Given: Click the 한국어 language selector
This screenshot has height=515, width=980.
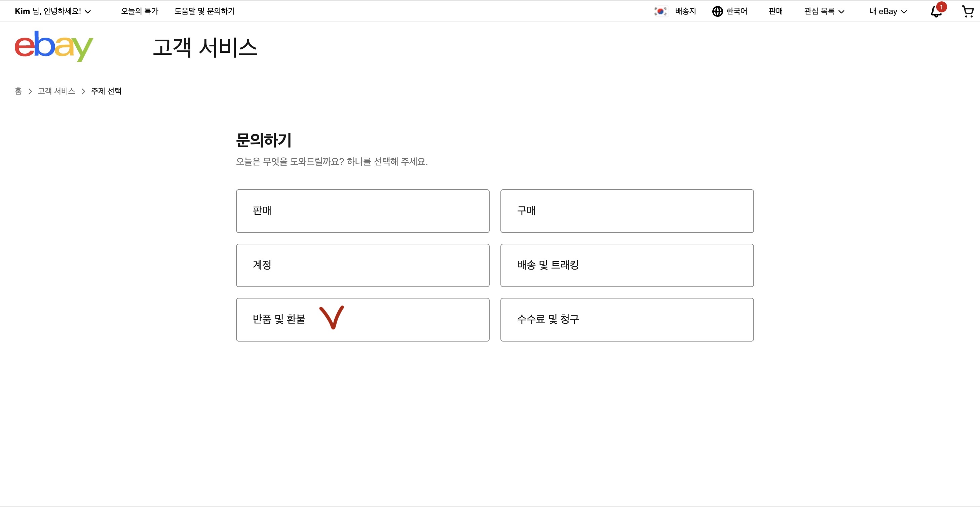Looking at the screenshot, I should click(x=737, y=11).
